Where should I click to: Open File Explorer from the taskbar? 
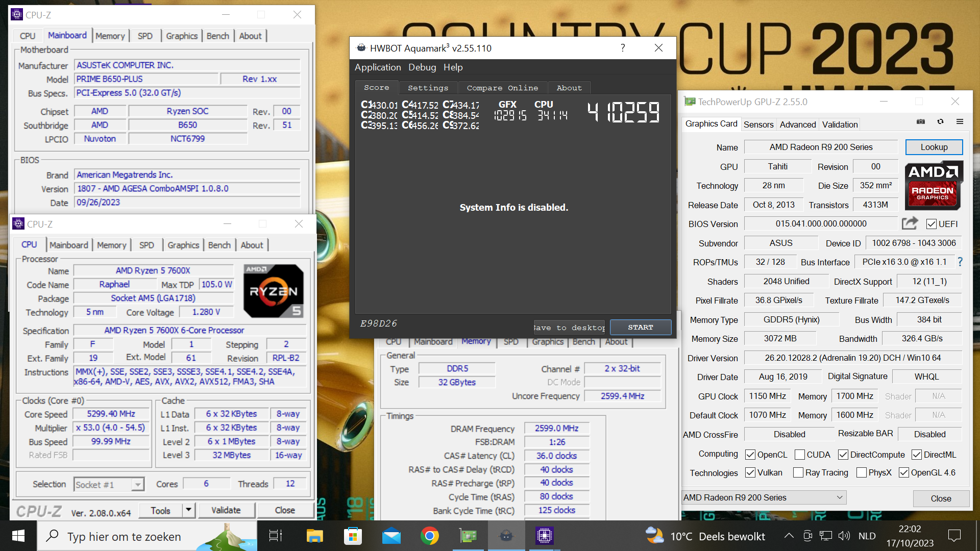point(314,536)
